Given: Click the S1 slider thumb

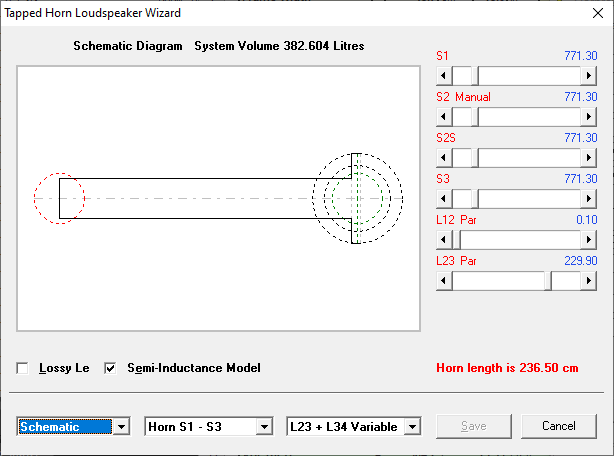Looking at the screenshot, I should [x=475, y=76].
